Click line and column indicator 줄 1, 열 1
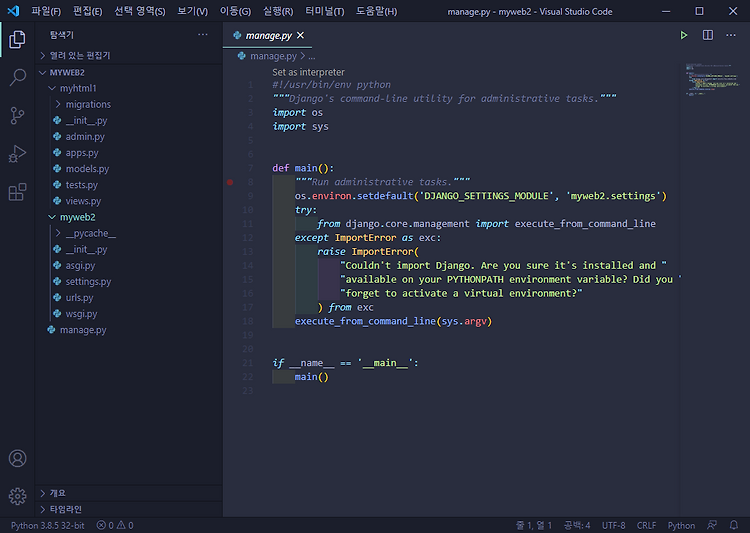750x533 pixels. [534, 525]
